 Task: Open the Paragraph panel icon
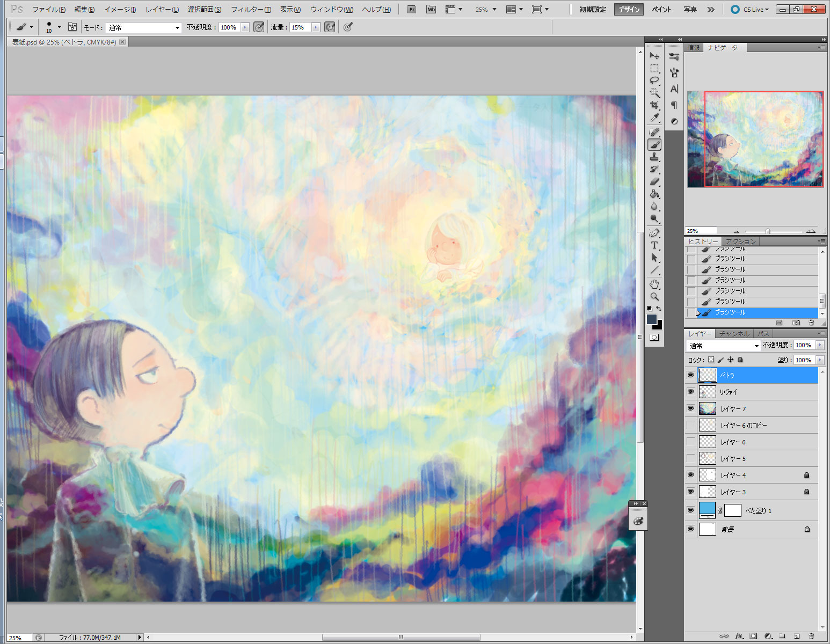674,105
